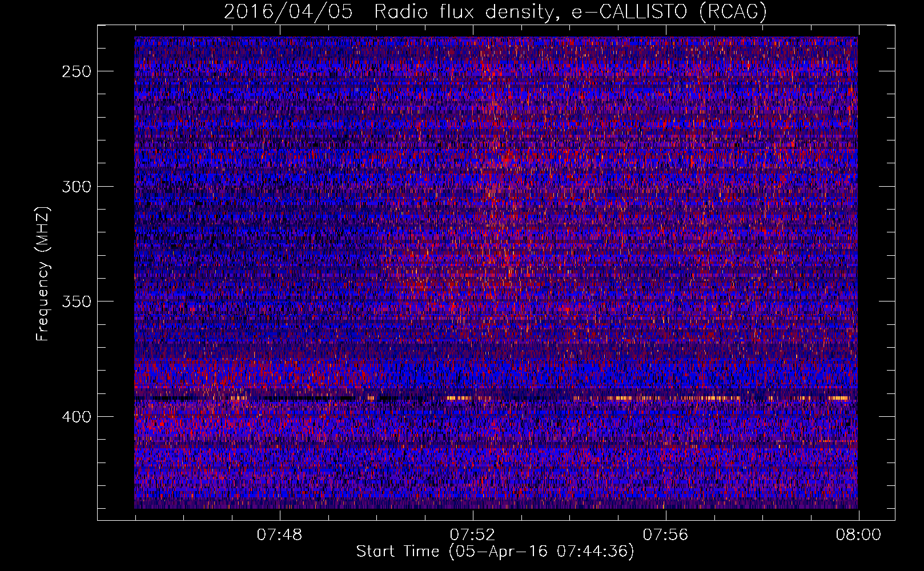
Task: Click the plot title "2016/04/05 Radio flux density, e-CALLISTO (RCAG)"
Action: [495, 12]
